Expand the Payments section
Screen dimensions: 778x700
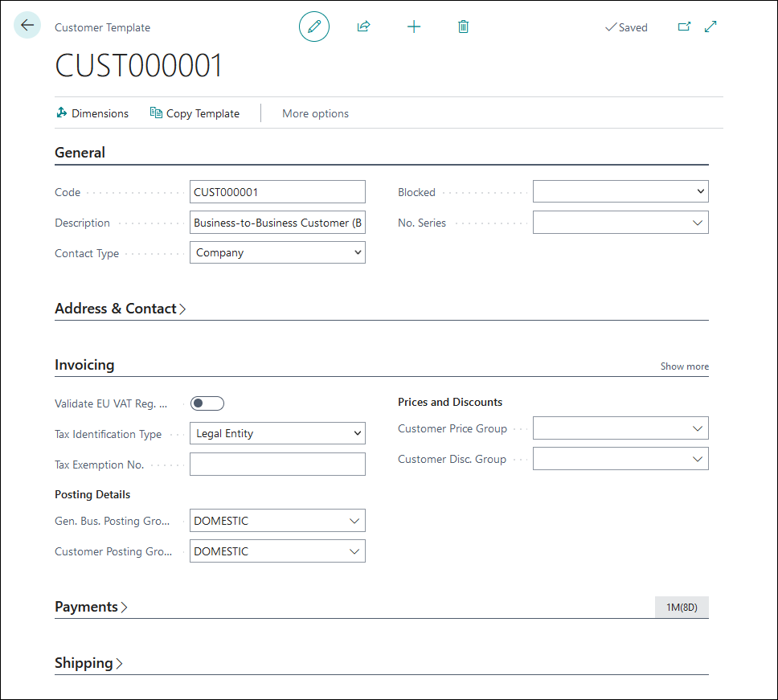(x=91, y=607)
